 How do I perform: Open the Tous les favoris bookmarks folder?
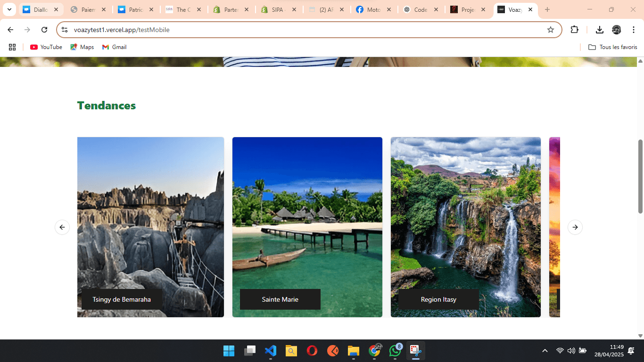pyautogui.click(x=613, y=47)
